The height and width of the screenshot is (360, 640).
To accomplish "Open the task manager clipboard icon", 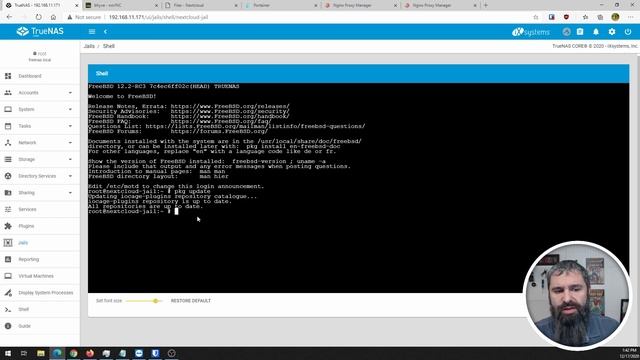I will [x=580, y=31].
